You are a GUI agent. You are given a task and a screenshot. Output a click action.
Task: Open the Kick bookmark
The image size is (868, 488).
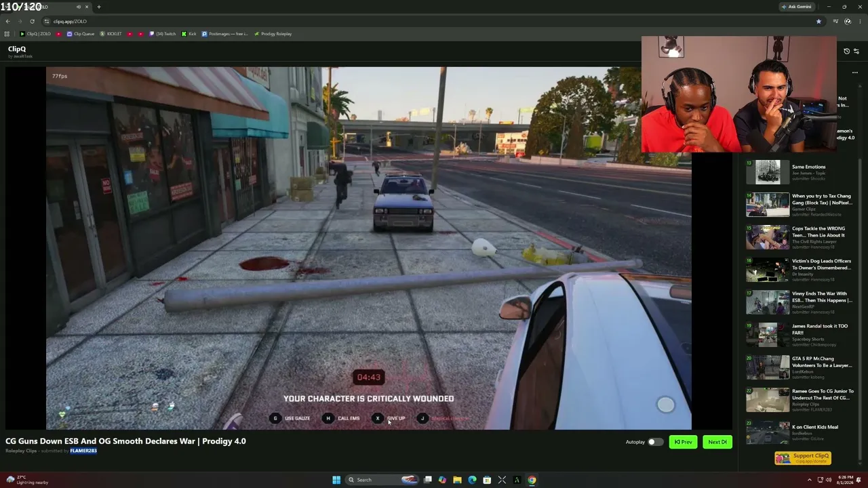point(189,34)
